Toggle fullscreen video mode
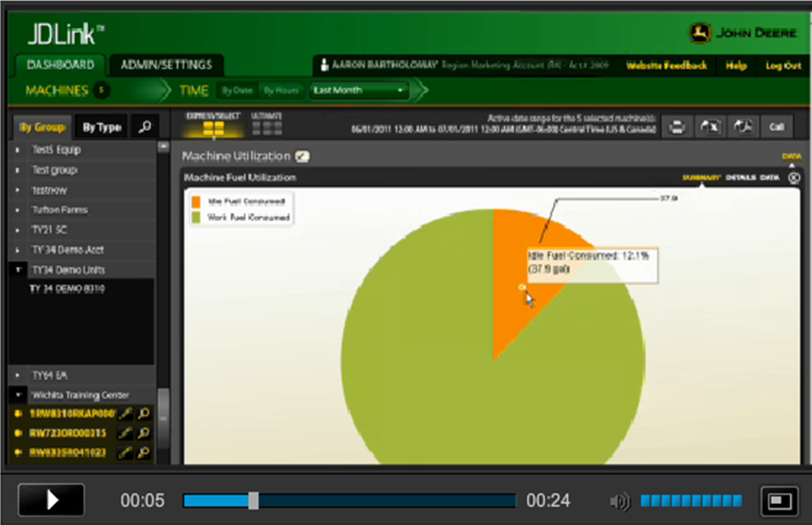Screen dimensions: 812x525 click(x=779, y=500)
